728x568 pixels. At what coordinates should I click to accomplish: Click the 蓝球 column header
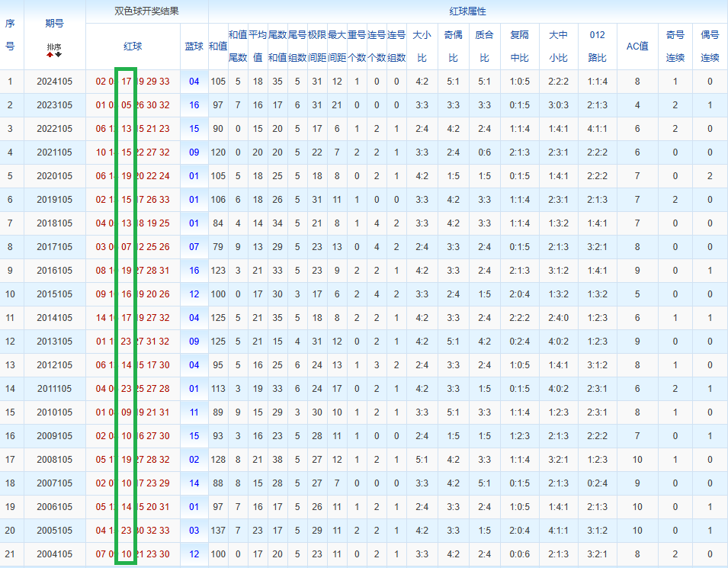click(194, 46)
